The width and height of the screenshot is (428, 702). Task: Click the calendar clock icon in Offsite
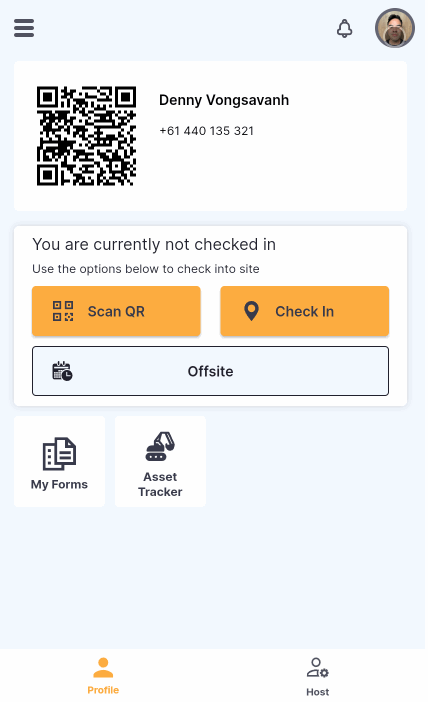62,371
